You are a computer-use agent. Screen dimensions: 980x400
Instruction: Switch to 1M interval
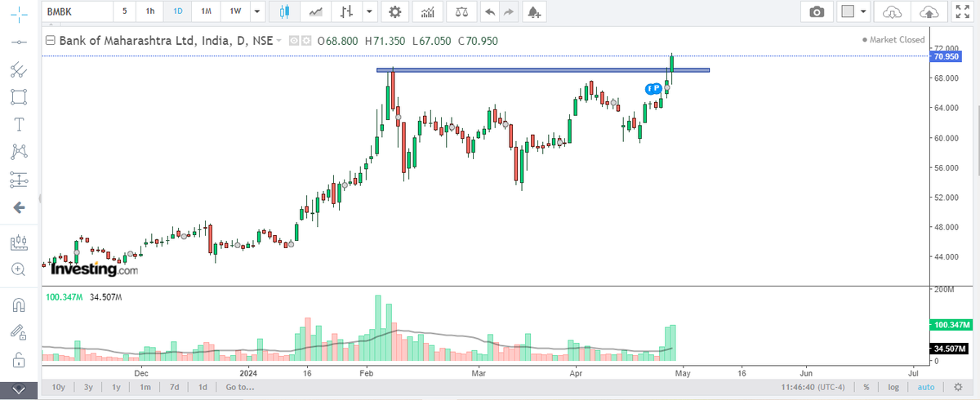click(x=206, y=11)
